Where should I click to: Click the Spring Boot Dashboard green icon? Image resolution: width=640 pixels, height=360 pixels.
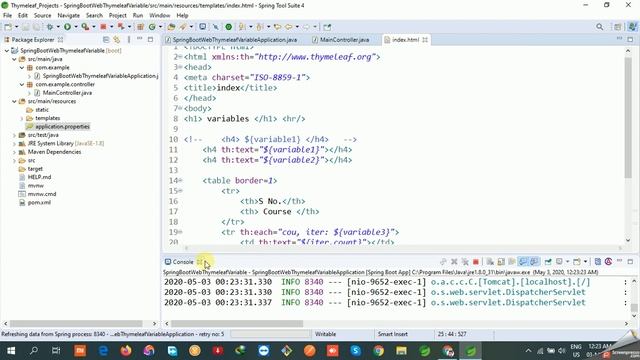point(229,27)
